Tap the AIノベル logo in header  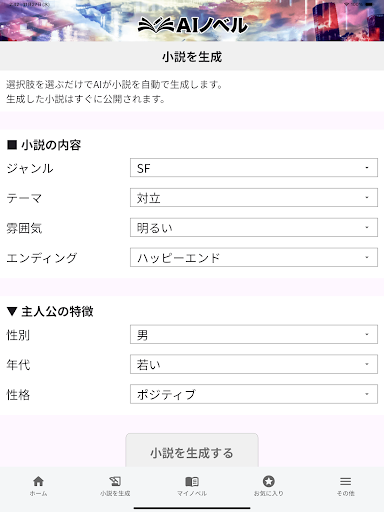pyautogui.click(x=192, y=25)
